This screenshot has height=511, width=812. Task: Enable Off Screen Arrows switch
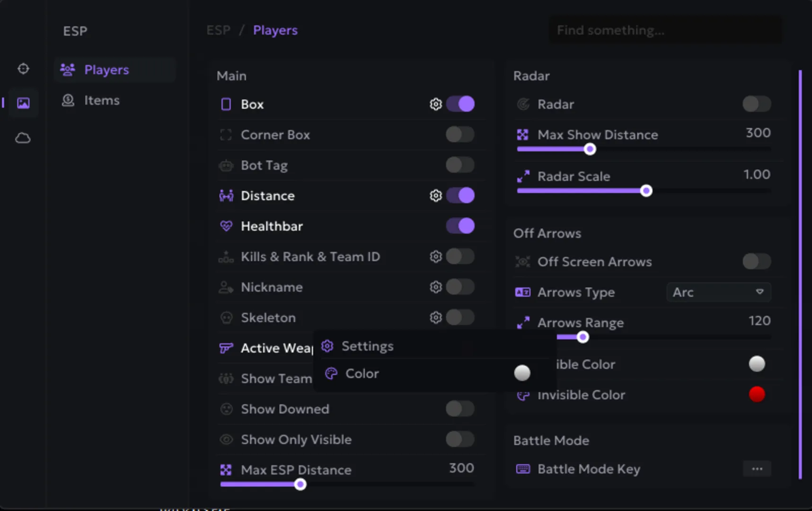click(x=757, y=262)
